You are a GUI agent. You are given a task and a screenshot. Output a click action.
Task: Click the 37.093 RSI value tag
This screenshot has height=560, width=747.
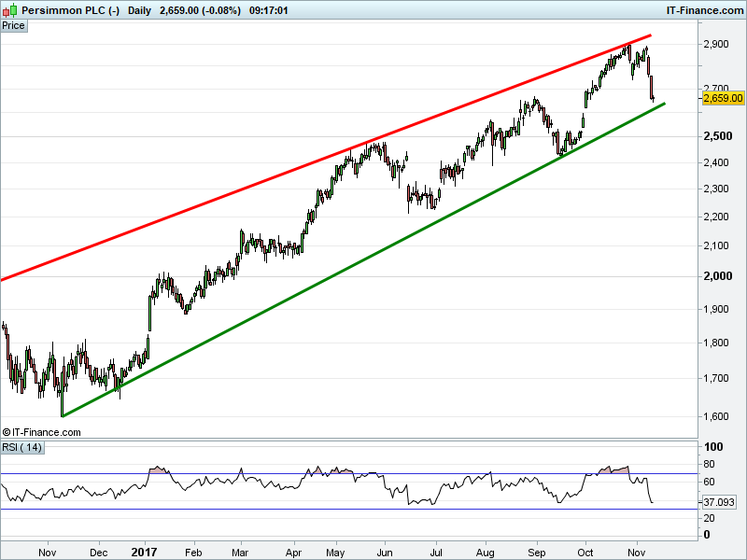click(719, 502)
